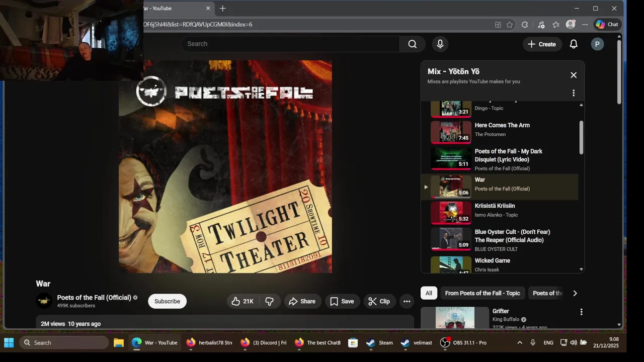Switch to OBS 31.1.1 on the taskbar
This screenshot has width=644, height=362.
pyautogui.click(x=463, y=342)
